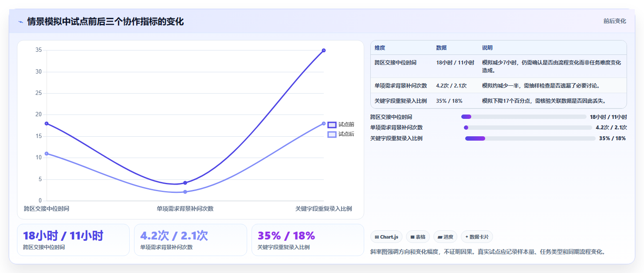Select the 关键字段重复录入比例 progress bar
This screenshot has height=273, width=644.
coord(530,138)
